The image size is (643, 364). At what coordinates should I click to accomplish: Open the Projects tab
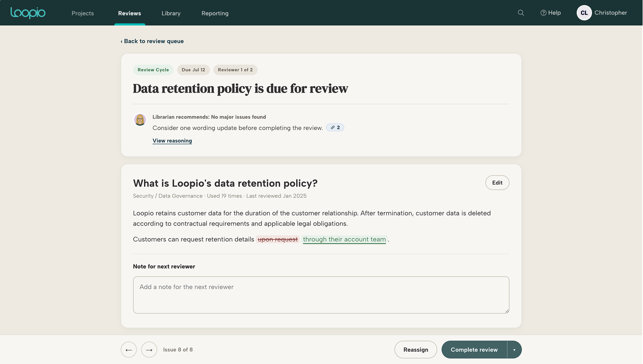82,13
